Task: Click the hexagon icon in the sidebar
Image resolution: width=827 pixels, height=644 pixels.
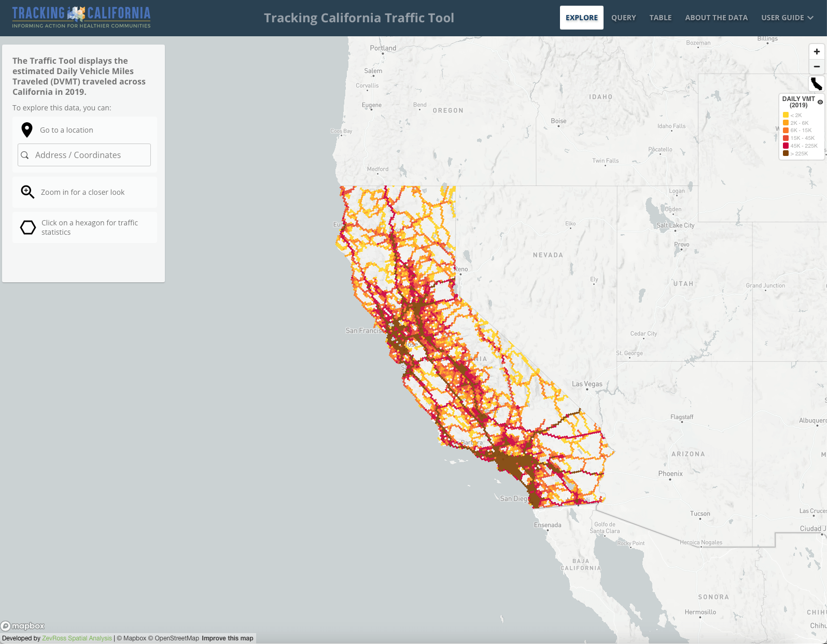Action: click(27, 227)
